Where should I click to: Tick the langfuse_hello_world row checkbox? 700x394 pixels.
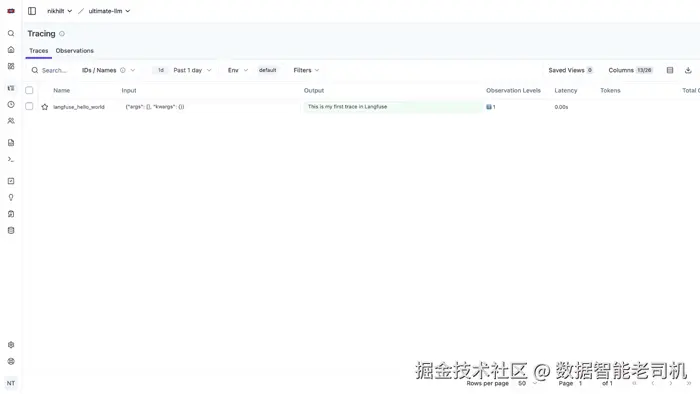pyautogui.click(x=29, y=106)
